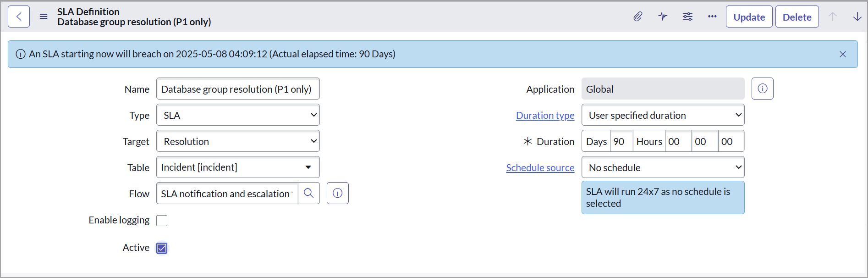868x278 pixels.
Task: Follow the Schedule source link
Action: pyautogui.click(x=540, y=168)
